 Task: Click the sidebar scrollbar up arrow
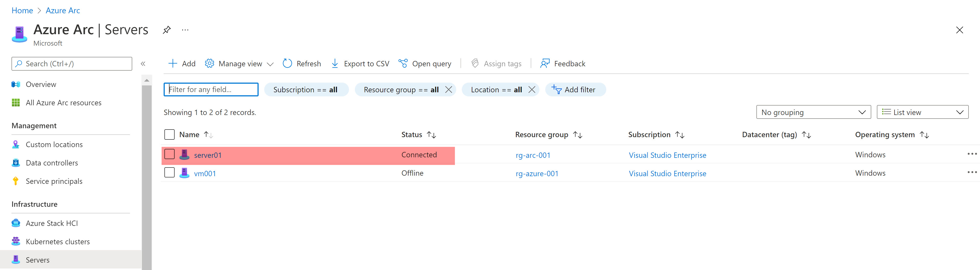(147, 80)
